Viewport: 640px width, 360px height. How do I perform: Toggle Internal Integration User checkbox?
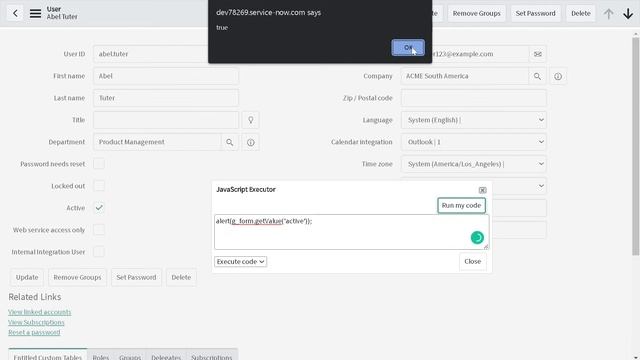[x=99, y=252]
